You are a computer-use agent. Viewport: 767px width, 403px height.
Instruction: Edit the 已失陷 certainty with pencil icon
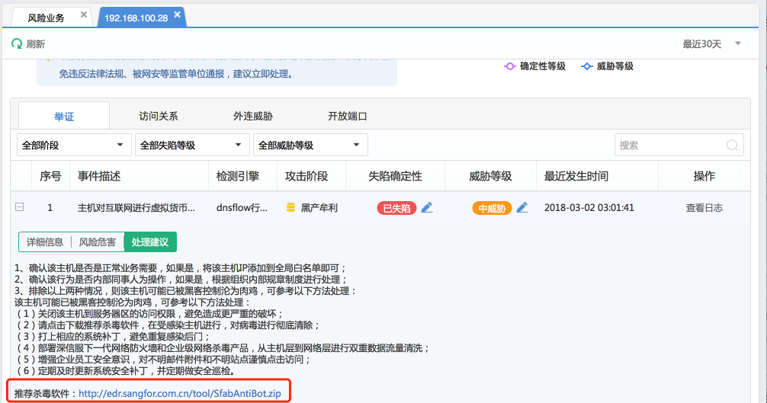427,207
